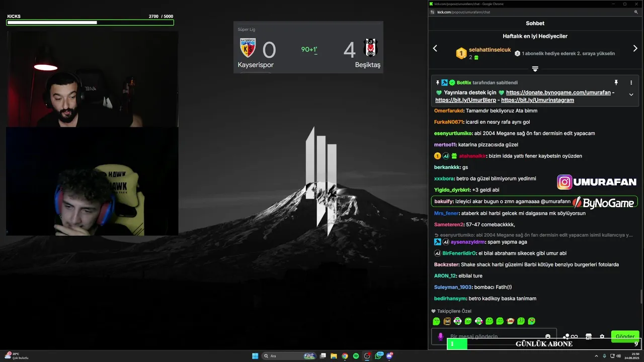This screenshot has height=362, width=644.
Task: Insert the sixth emote from left
Action: coord(489,321)
